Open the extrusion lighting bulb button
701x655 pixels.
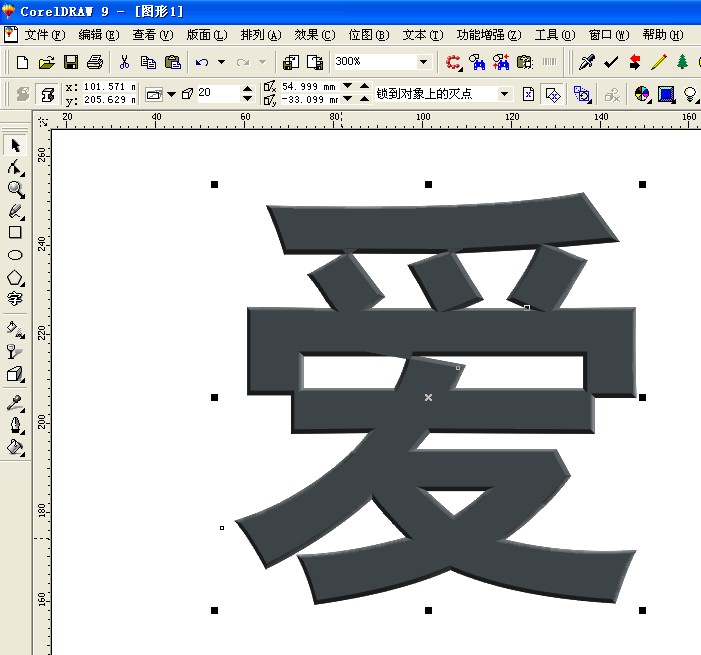pos(690,94)
